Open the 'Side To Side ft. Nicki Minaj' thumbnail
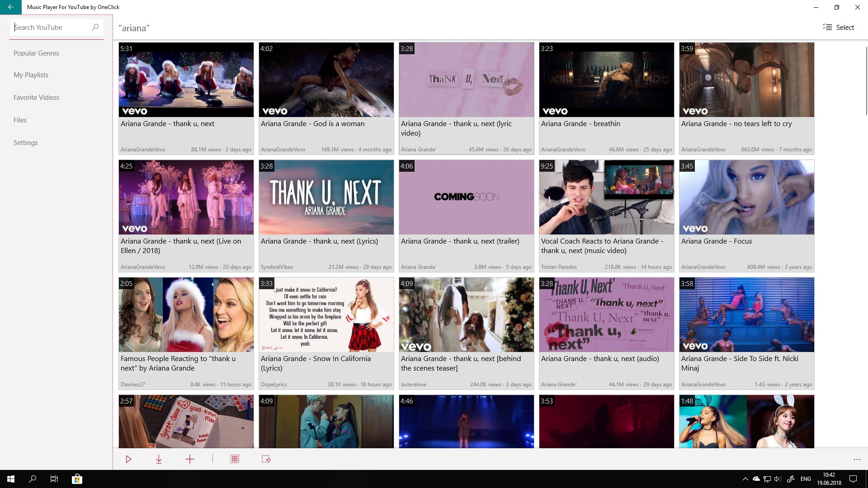868x488 pixels. [747, 315]
